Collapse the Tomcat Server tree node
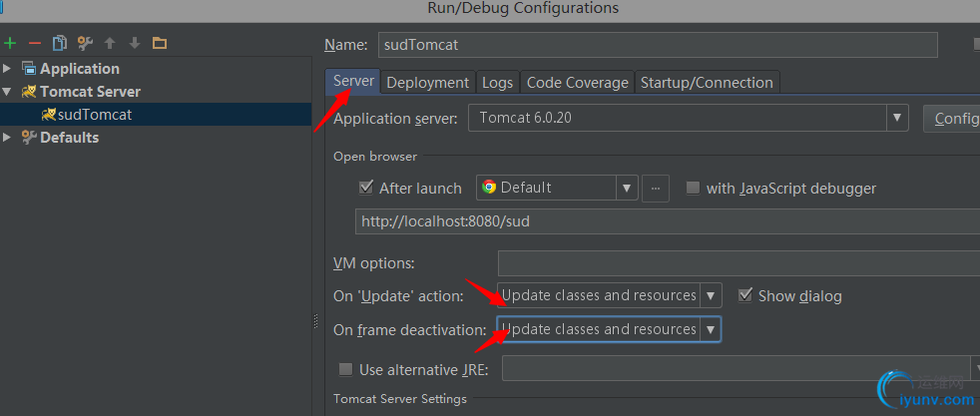The image size is (980, 416). (x=7, y=91)
